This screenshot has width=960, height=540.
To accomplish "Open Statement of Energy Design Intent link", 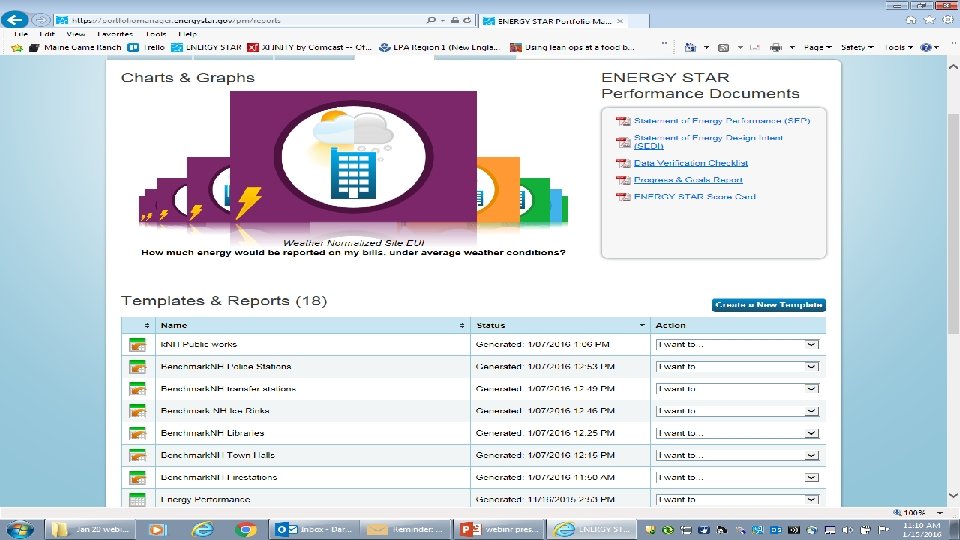I will pyautogui.click(x=708, y=142).
